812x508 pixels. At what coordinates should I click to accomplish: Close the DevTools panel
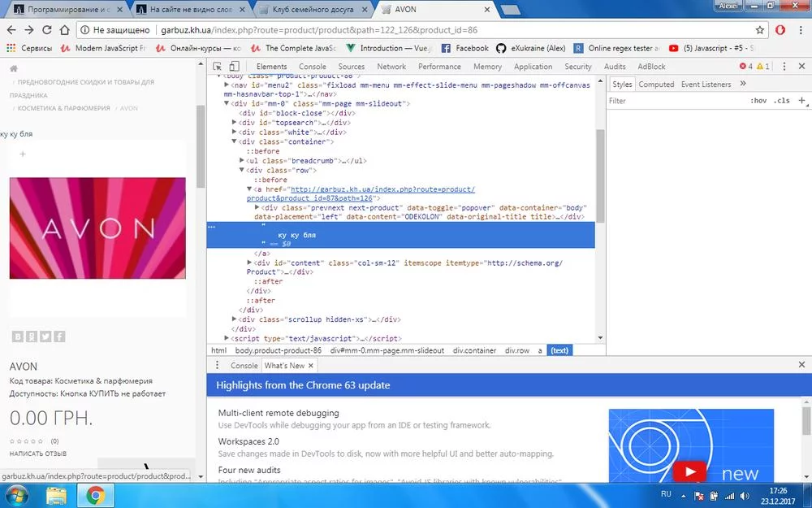(x=801, y=67)
